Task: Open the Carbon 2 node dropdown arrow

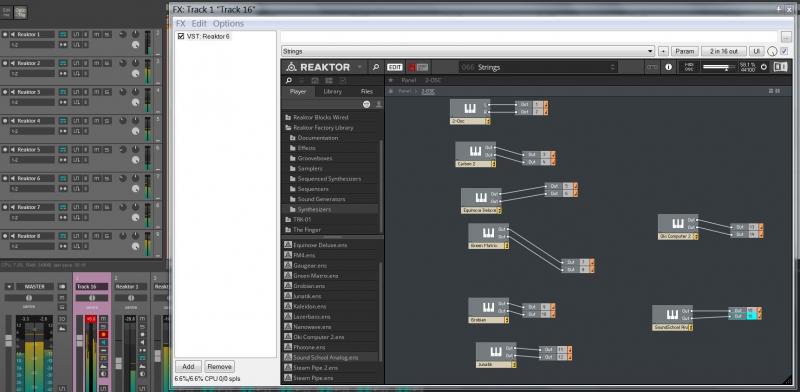Action: [x=493, y=164]
